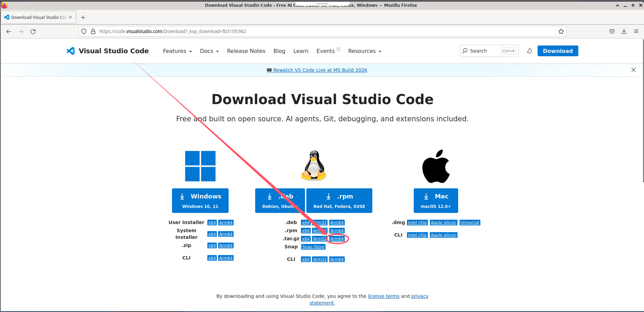Image resolution: width=644 pixels, height=312 pixels.
Task: Open the Snap Store link
Action: click(x=313, y=247)
